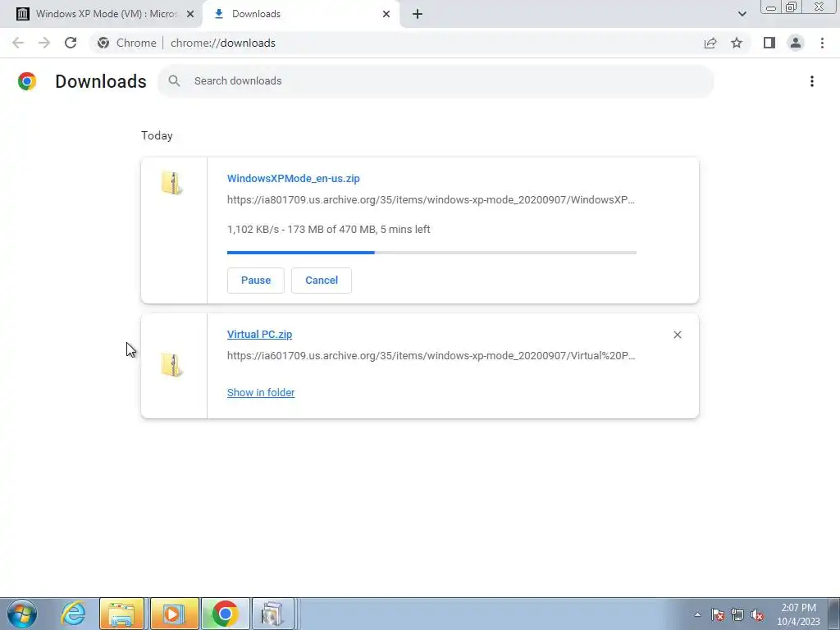
Task: Focus the Search downloads field
Action: [436, 81]
